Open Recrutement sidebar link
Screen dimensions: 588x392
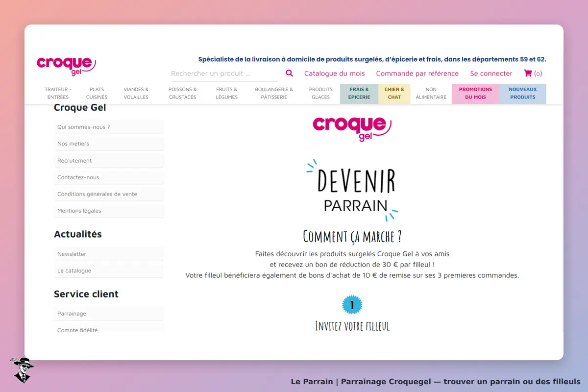[108, 161]
